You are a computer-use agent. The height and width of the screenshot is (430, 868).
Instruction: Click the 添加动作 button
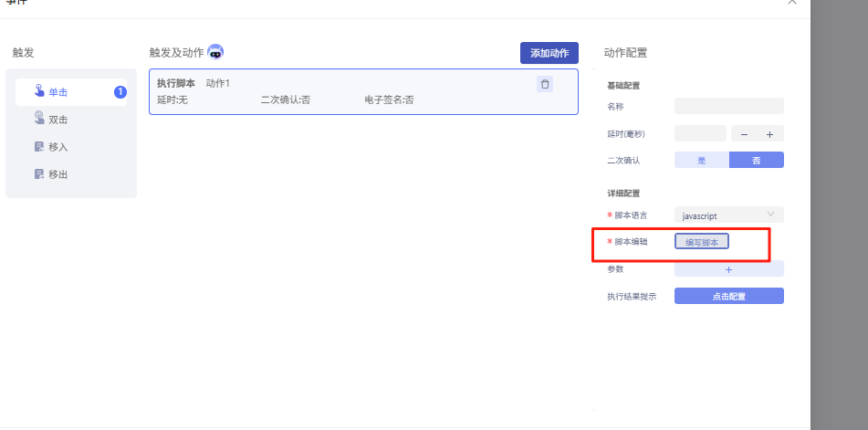point(549,53)
